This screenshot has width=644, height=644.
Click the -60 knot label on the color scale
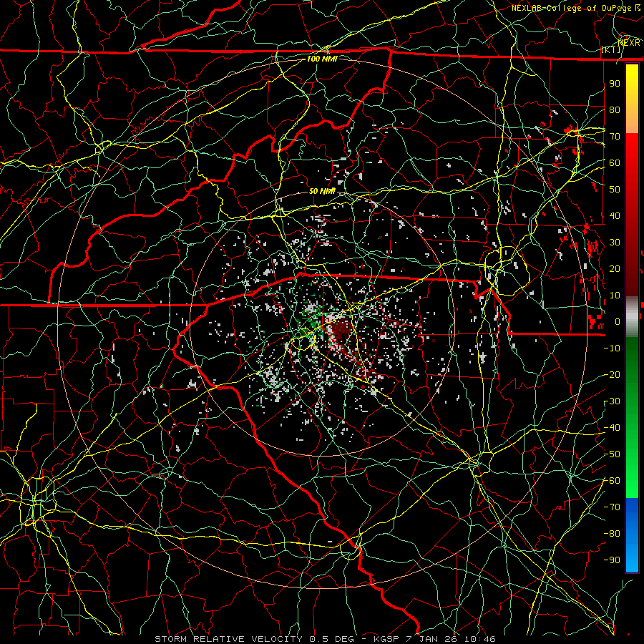click(x=613, y=481)
